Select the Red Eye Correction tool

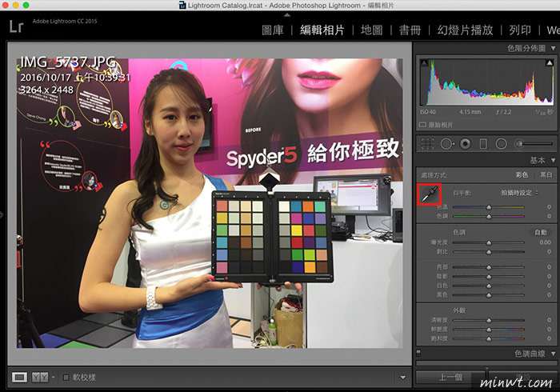point(465,144)
